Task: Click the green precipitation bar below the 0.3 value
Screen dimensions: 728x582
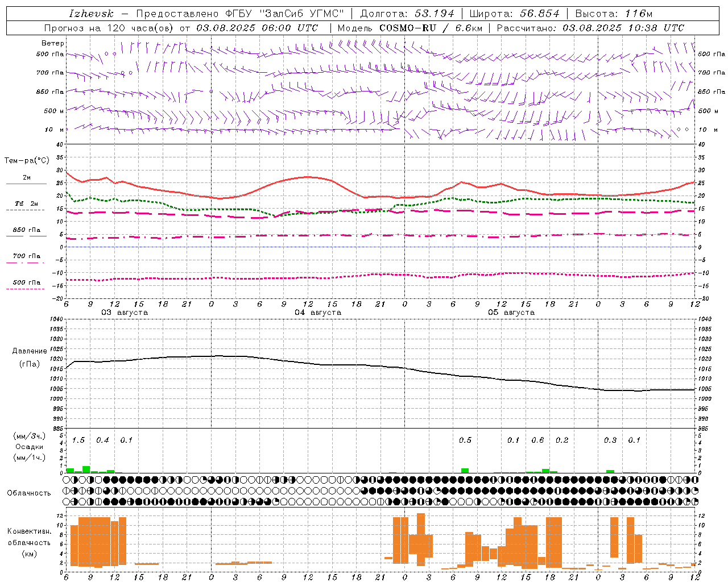Action: (610, 471)
